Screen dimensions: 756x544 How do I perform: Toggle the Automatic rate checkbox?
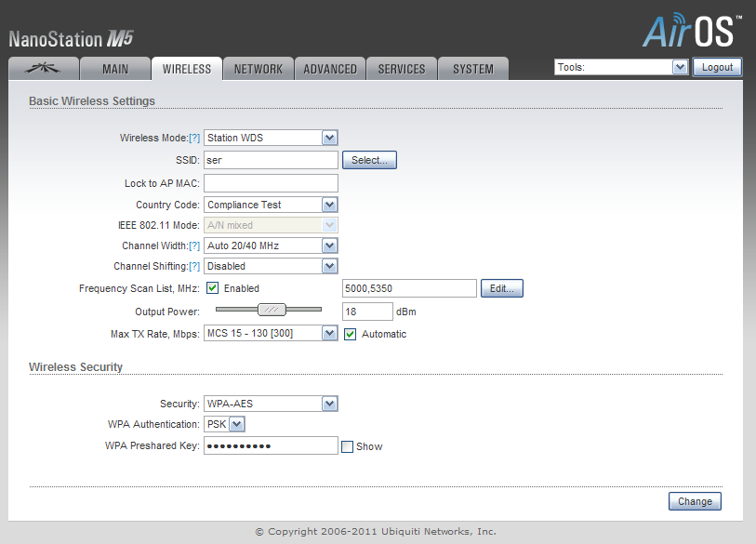tap(350, 334)
